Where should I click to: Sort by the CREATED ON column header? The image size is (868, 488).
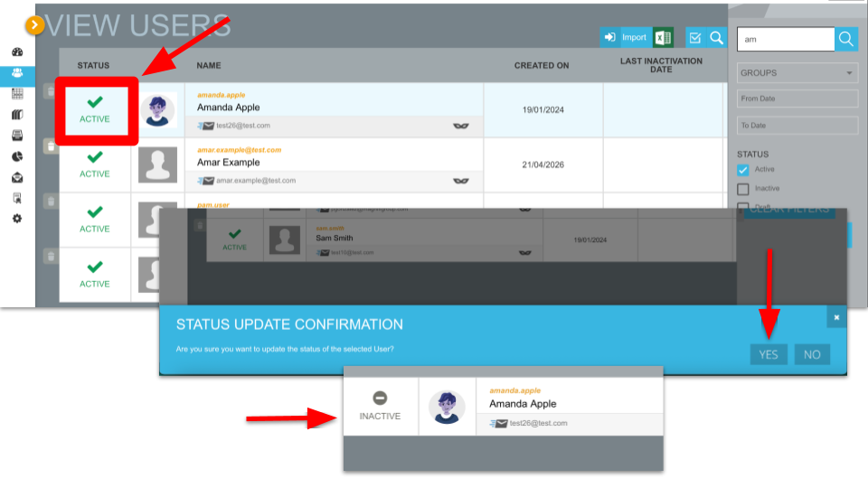click(x=542, y=65)
